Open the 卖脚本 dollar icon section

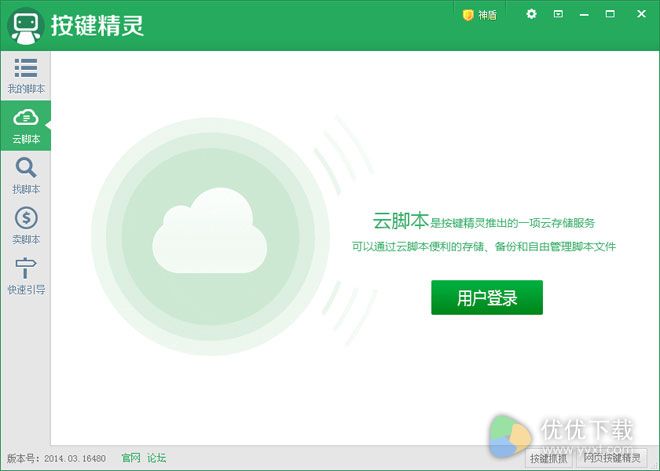[26, 226]
